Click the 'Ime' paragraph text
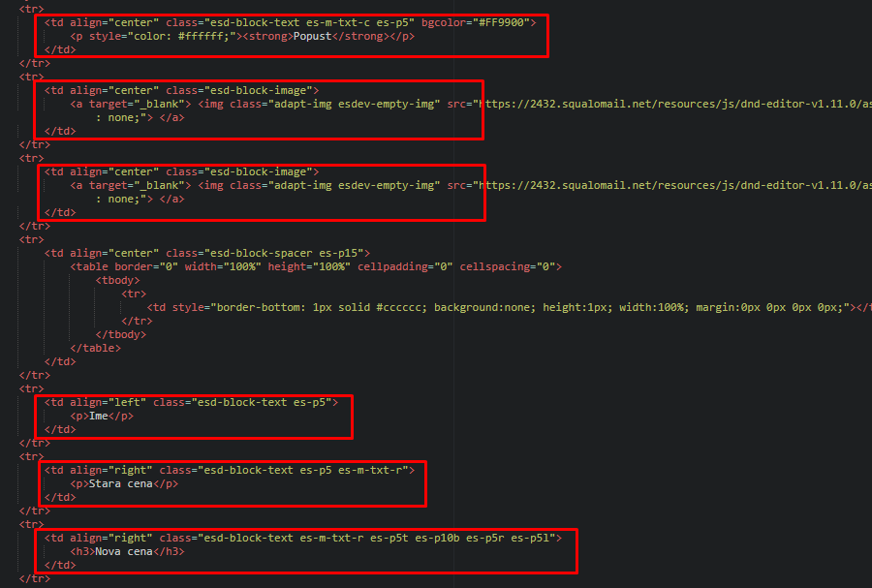The image size is (872, 588). [x=98, y=416]
